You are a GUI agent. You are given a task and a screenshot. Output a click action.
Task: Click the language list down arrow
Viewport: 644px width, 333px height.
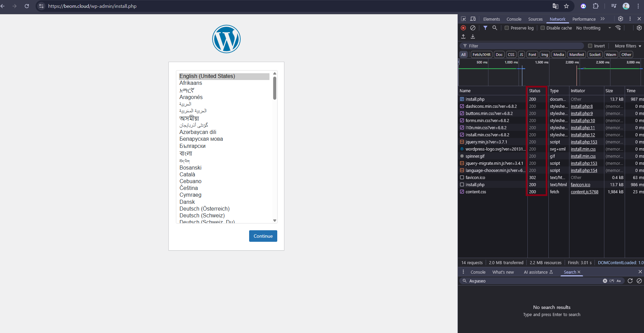[275, 221]
